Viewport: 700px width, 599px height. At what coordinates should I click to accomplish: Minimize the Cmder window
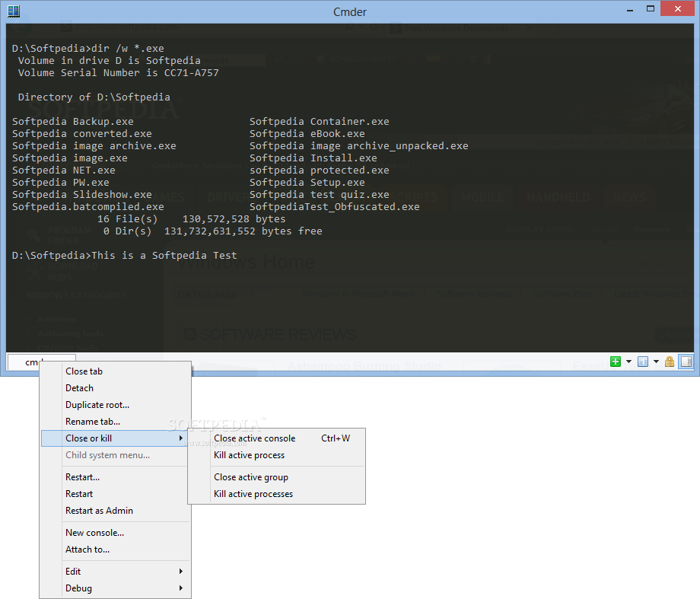630,10
